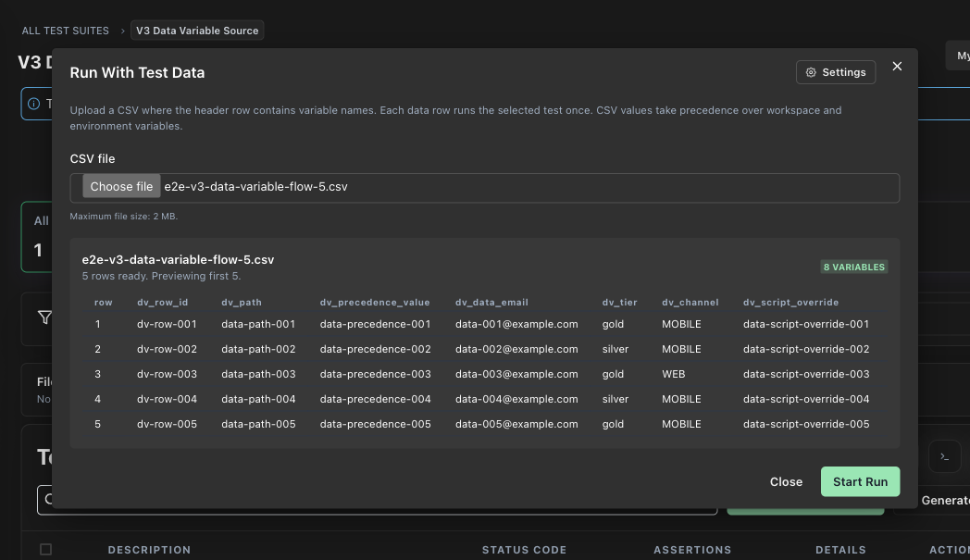The image size is (970, 560).
Task: Click data-precedence-002 cell
Action: (x=375, y=349)
